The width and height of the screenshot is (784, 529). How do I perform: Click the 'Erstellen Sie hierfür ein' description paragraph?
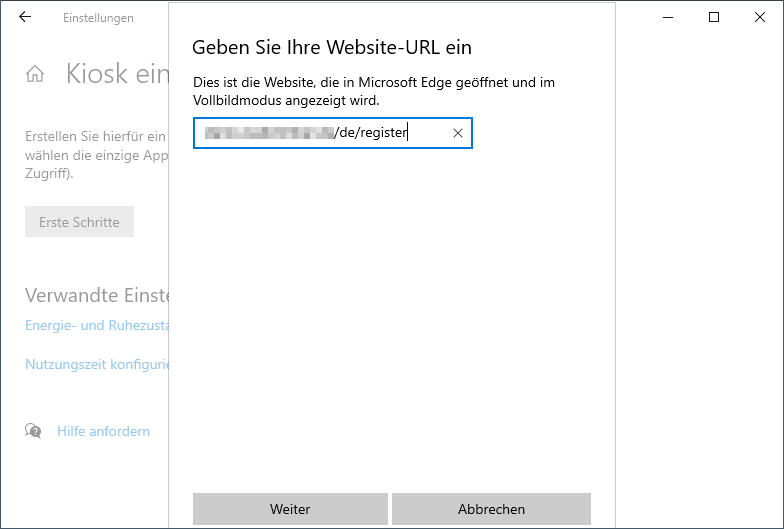(x=95, y=154)
